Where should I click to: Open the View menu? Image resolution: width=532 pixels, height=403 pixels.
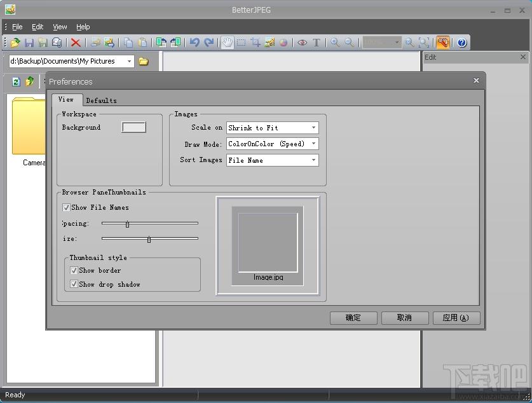pyautogui.click(x=60, y=27)
